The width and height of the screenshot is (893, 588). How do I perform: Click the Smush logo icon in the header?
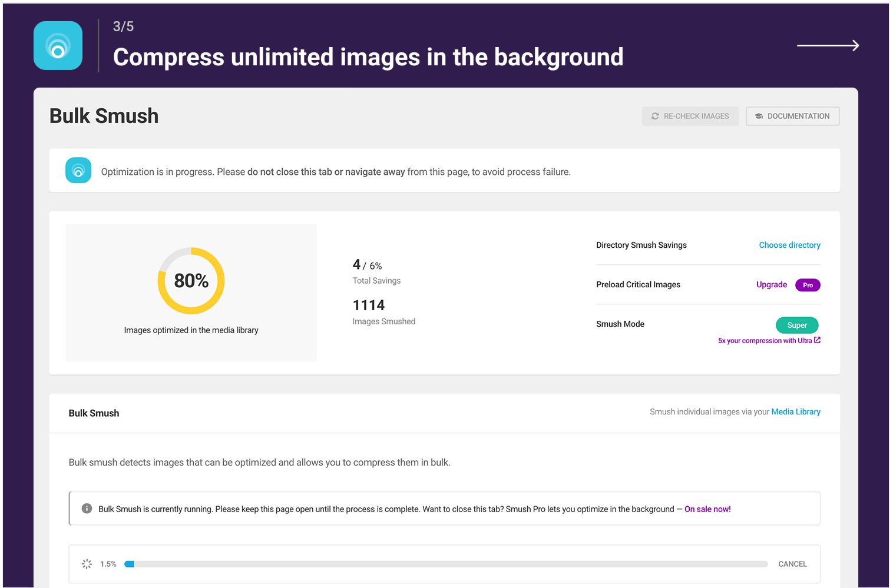coord(57,45)
